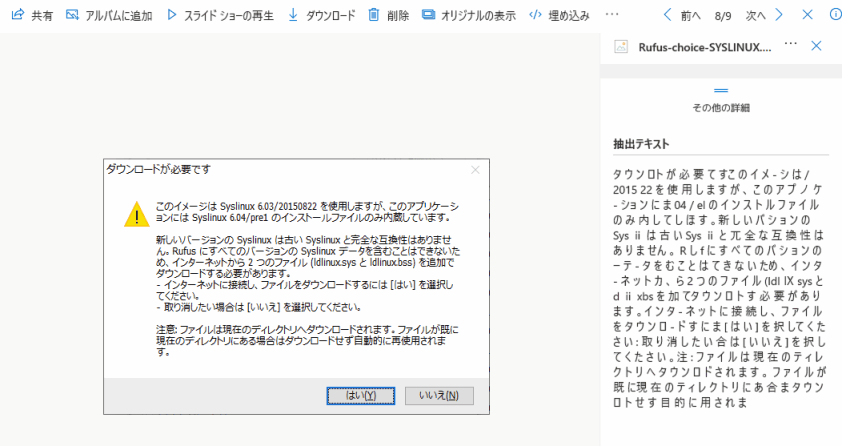842x446 pixels.
Task: Start slideshow via スライド ショーの再生 label
Action: (x=229, y=16)
